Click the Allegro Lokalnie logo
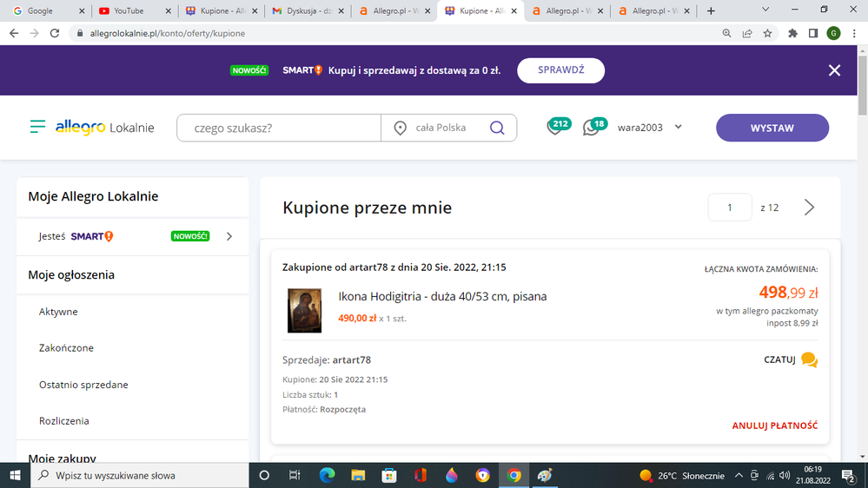The height and width of the screenshot is (488, 868). pos(104,128)
